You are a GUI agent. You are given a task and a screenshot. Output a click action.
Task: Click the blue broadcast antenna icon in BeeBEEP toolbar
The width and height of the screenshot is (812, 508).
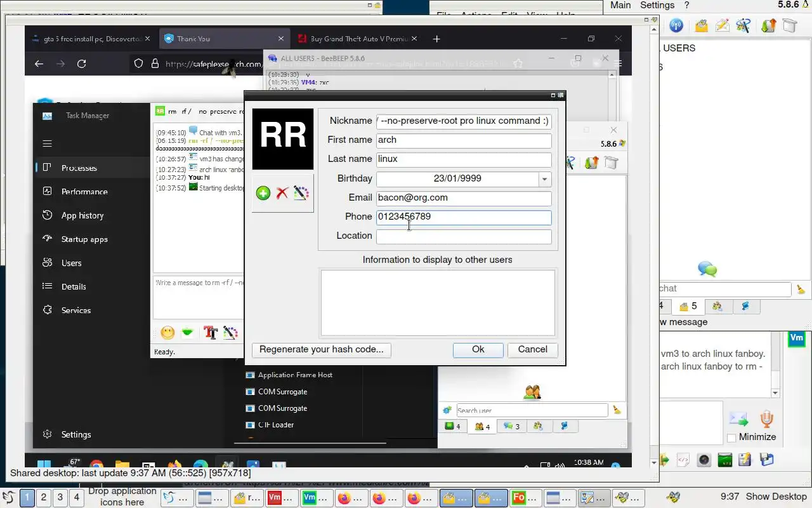click(x=676, y=26)
